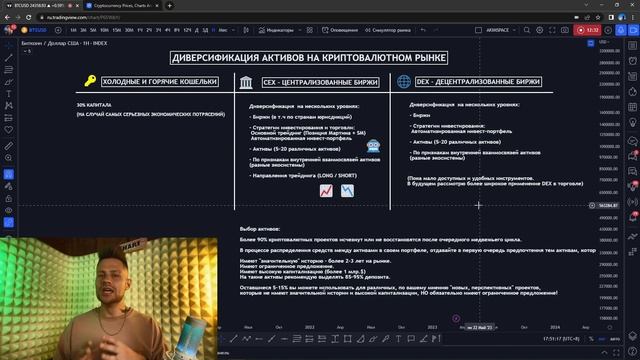The width and height of the screenshot is (640, 360).
Task: Open the help question mark icon
Action: pos(633,351)
